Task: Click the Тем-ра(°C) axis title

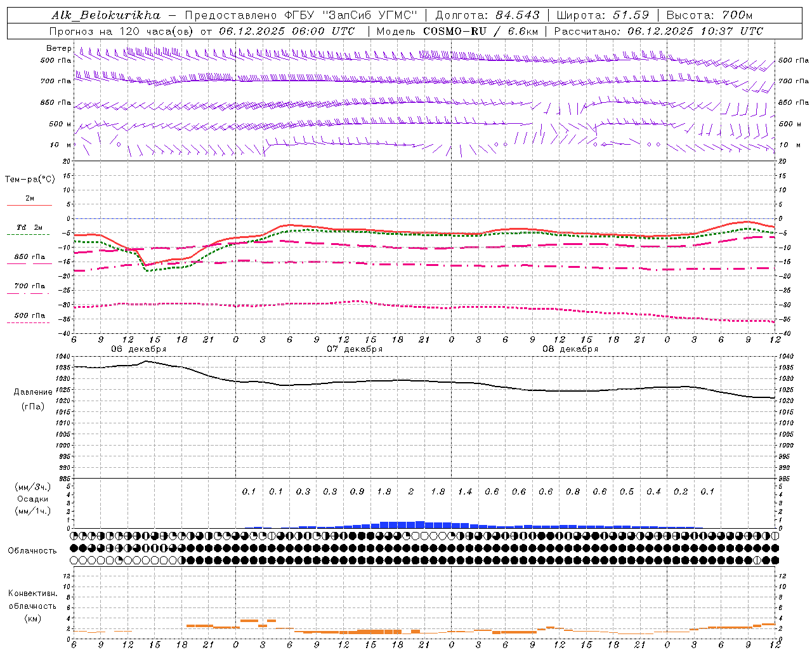Action: pyautogui.click(x=30, y=180)
